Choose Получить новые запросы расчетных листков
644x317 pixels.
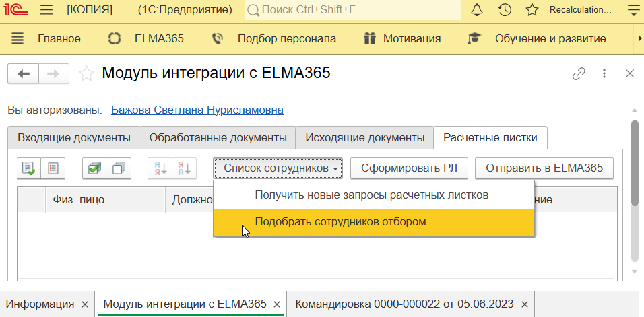point(374,195)
